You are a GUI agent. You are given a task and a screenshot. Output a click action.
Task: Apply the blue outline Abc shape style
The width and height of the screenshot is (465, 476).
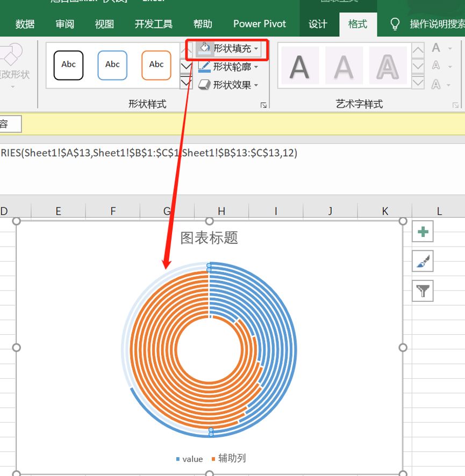click(x=112, y=65)
